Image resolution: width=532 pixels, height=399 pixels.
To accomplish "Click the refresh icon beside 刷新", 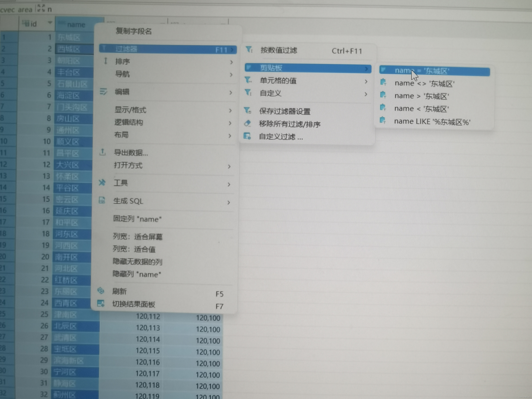I will 101,291.
